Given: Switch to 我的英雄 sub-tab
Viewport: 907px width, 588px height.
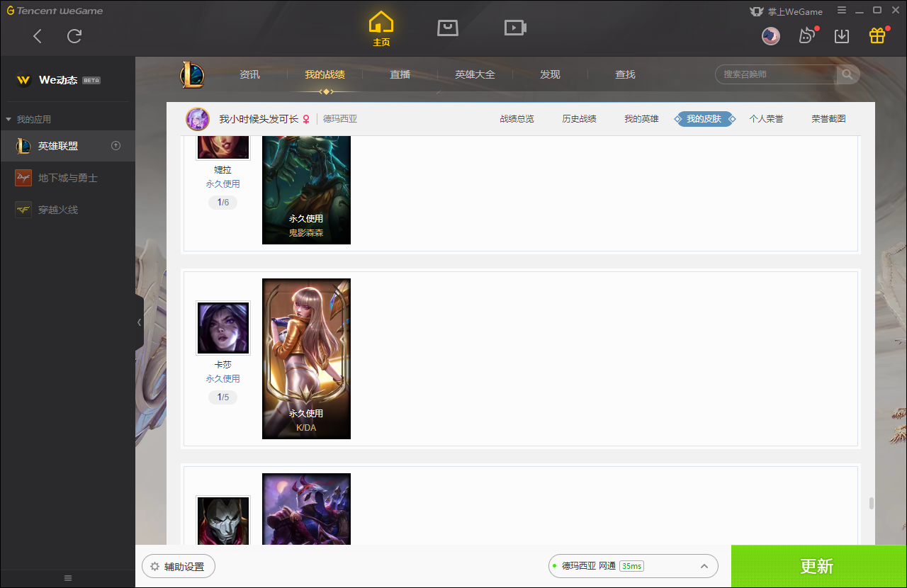Looking at the screenshot, I should (641, 119).
